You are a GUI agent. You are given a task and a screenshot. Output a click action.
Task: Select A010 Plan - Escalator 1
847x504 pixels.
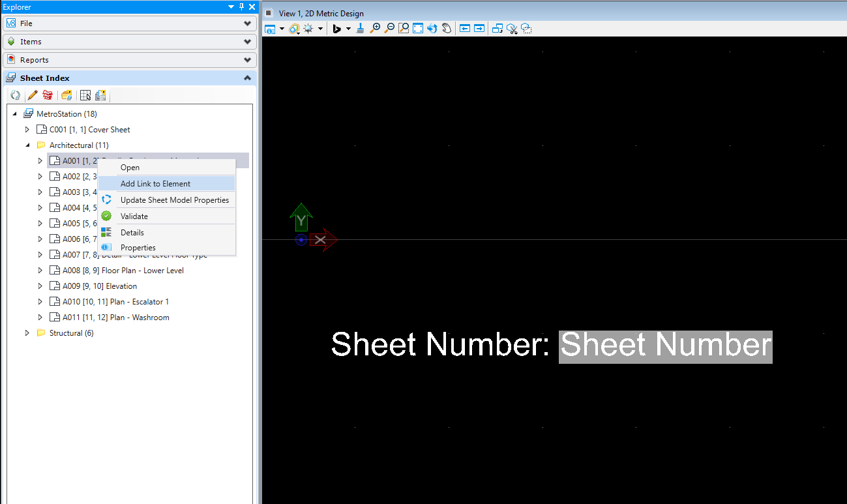tap(115, 302)
